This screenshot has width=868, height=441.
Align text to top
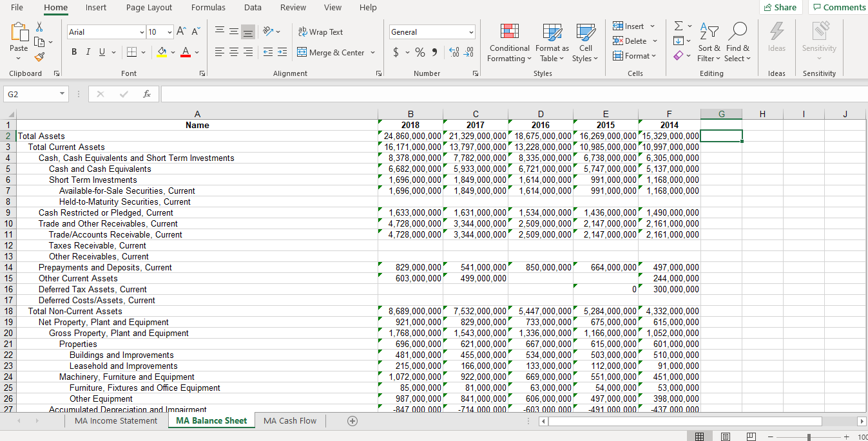(219, 32)
